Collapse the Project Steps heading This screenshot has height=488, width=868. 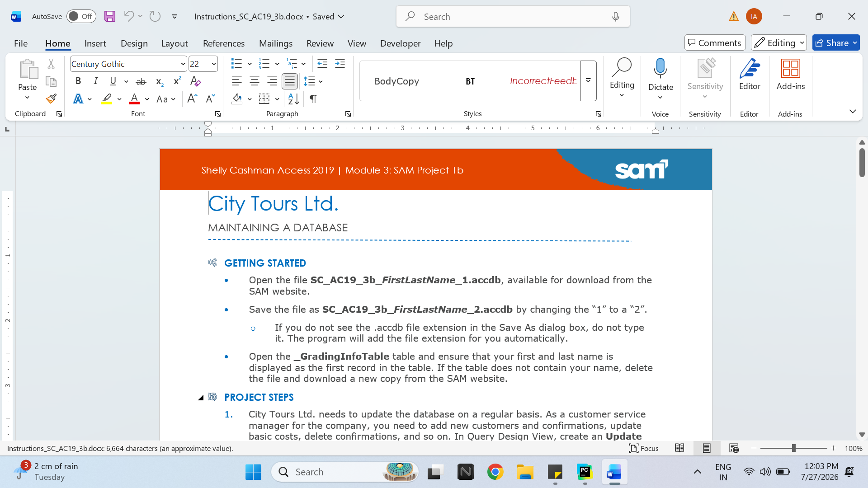pyautogui.click(x=201, y=398)
